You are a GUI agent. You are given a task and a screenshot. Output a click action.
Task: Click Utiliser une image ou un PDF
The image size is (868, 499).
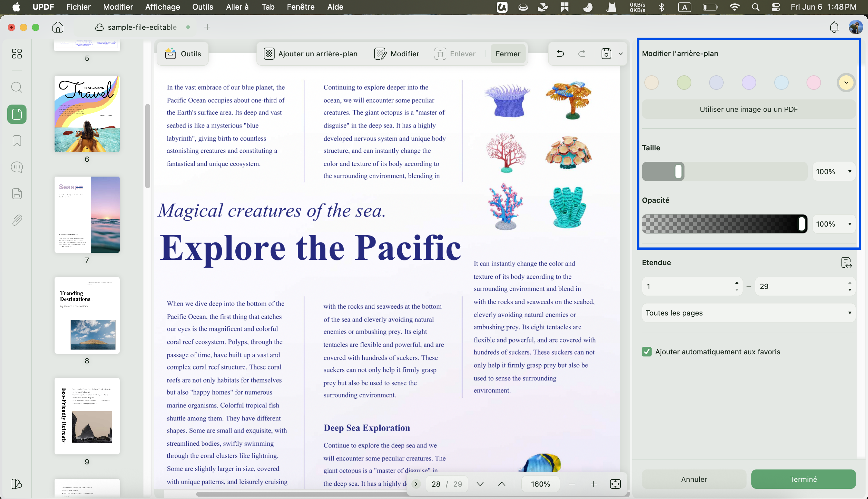pyautogui.click(x=748, y=109)
